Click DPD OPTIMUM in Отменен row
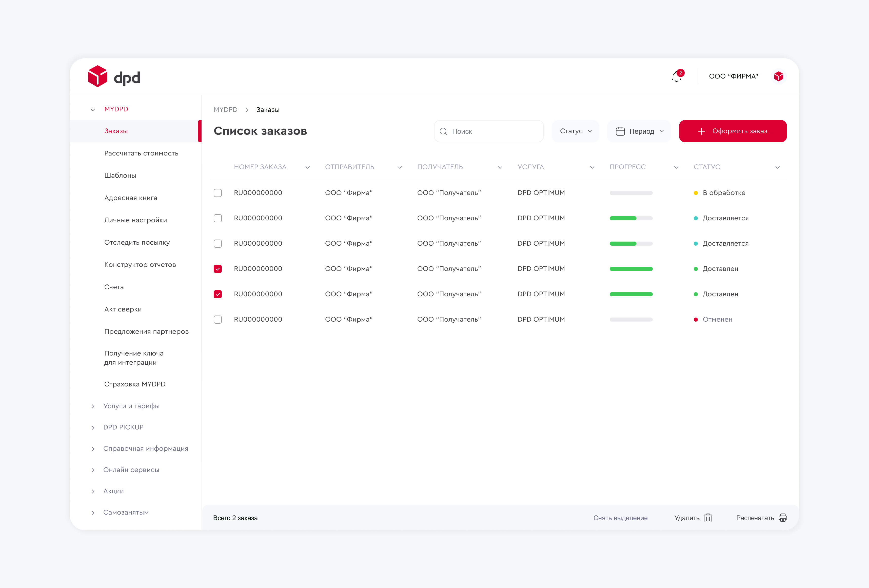 tap(541, 319)
